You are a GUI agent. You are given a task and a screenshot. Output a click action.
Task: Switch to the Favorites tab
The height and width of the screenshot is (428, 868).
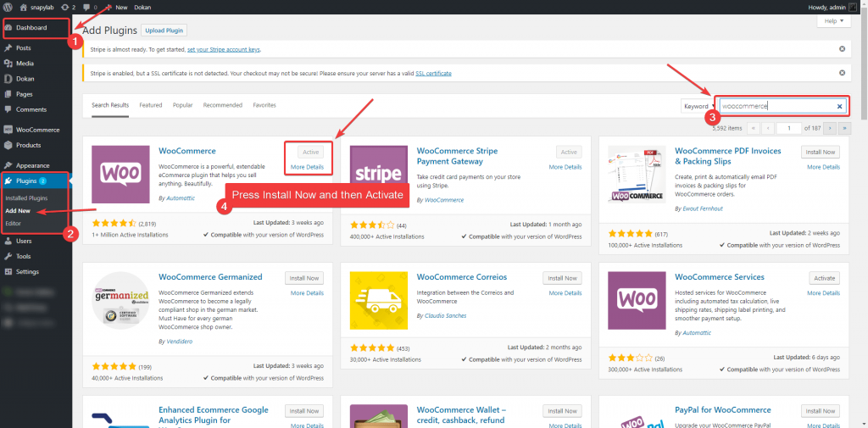point(264,105)
